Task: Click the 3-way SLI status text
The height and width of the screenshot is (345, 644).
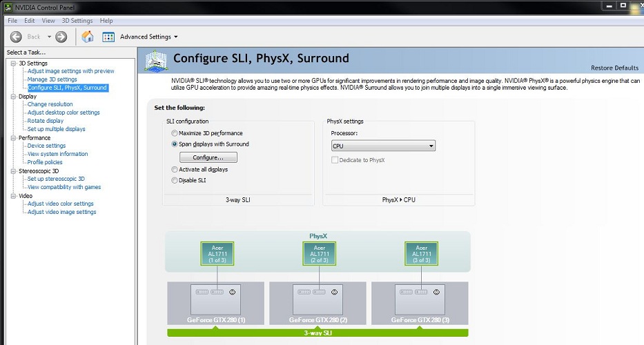Action: 238,200
